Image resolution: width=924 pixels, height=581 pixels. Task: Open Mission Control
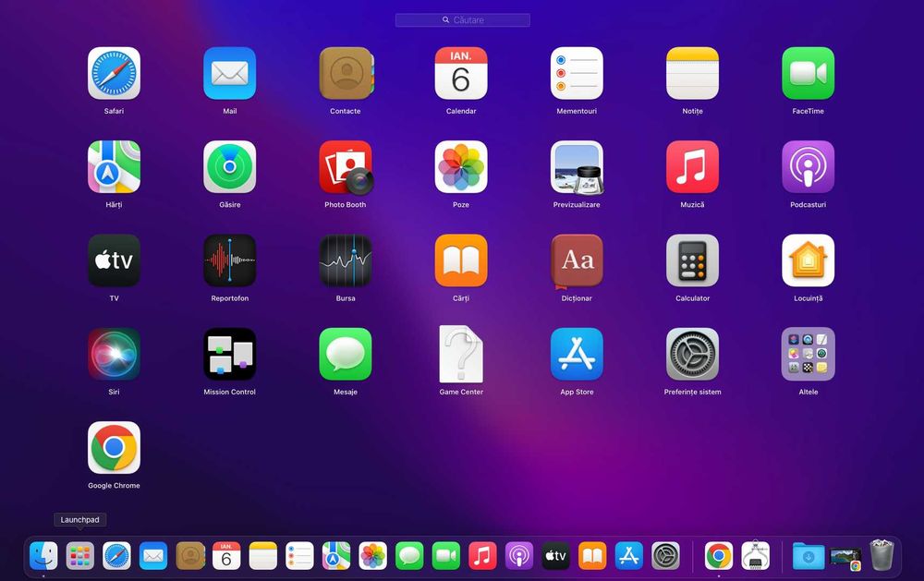pos(230,354)
